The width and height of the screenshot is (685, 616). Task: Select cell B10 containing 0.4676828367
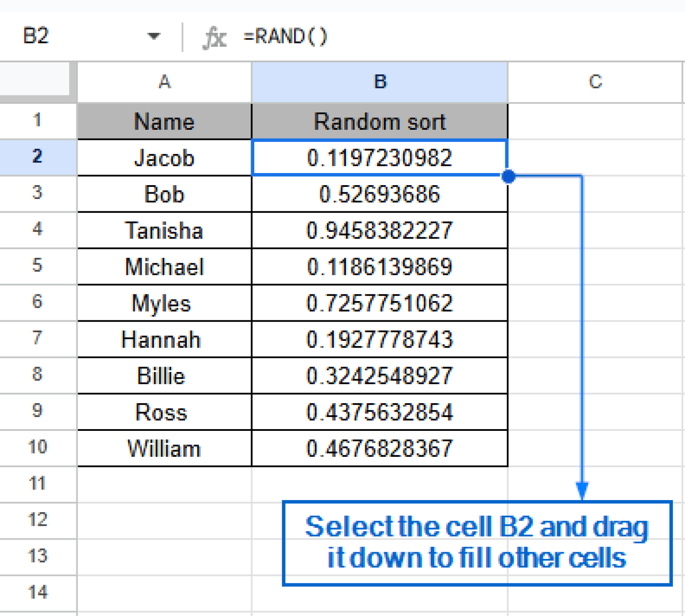point(380,448)
